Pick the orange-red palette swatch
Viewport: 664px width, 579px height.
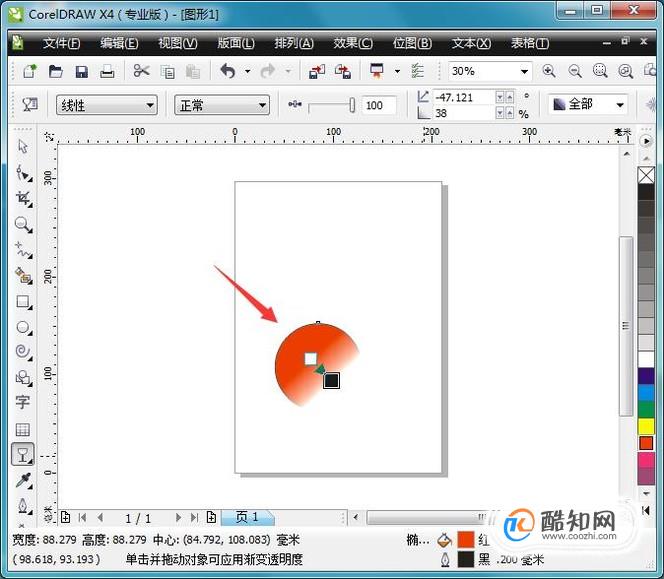pos(646,443)
